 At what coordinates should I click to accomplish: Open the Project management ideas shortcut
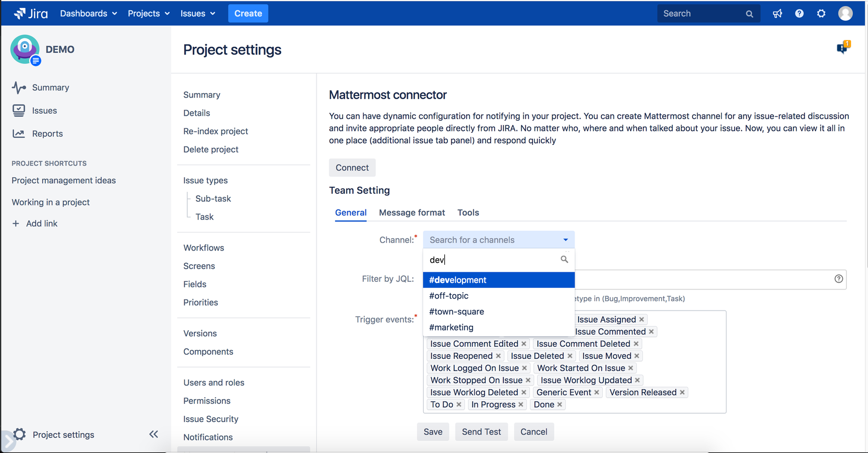(64, 180)
